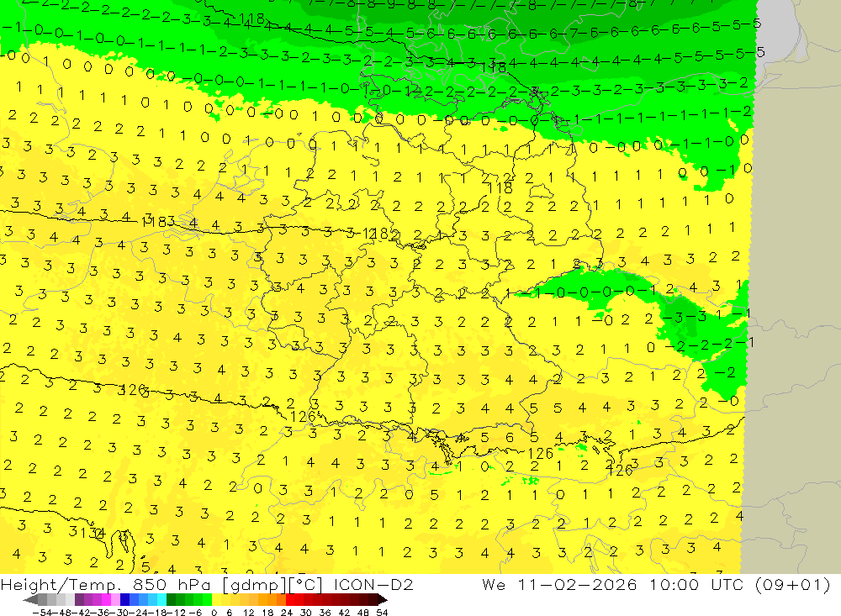Click the dark green swatch above -12
The image size is (841, 616).
[x=171, y=599]
